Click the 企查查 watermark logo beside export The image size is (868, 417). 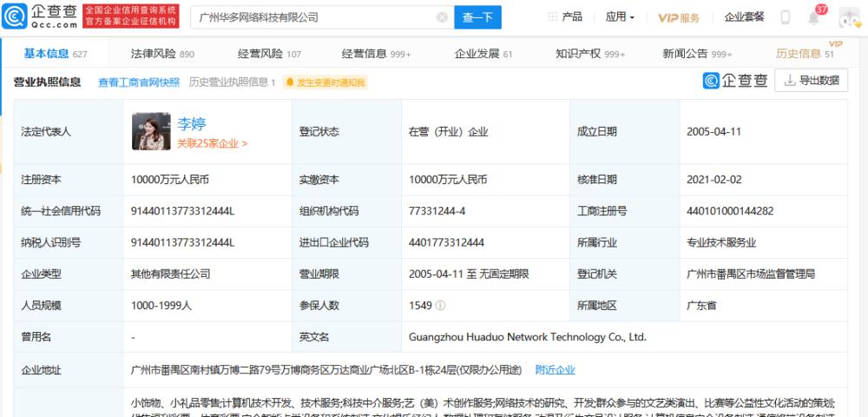pos(735,81)
